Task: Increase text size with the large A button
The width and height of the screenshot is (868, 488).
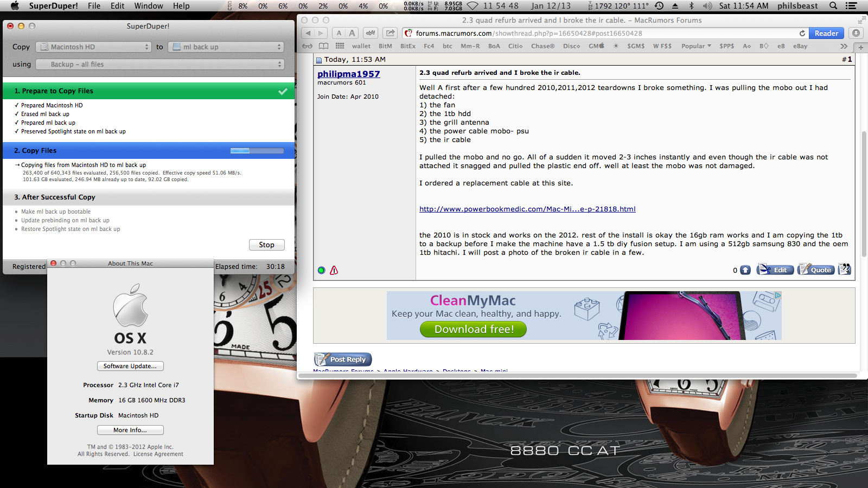Action: tap(352, 33)
